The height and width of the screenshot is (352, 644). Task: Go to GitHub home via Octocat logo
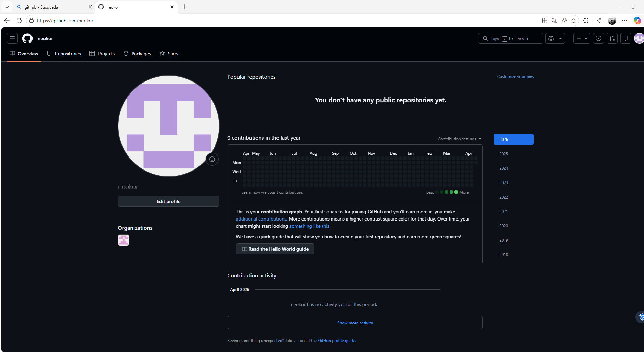coord(27,38)
